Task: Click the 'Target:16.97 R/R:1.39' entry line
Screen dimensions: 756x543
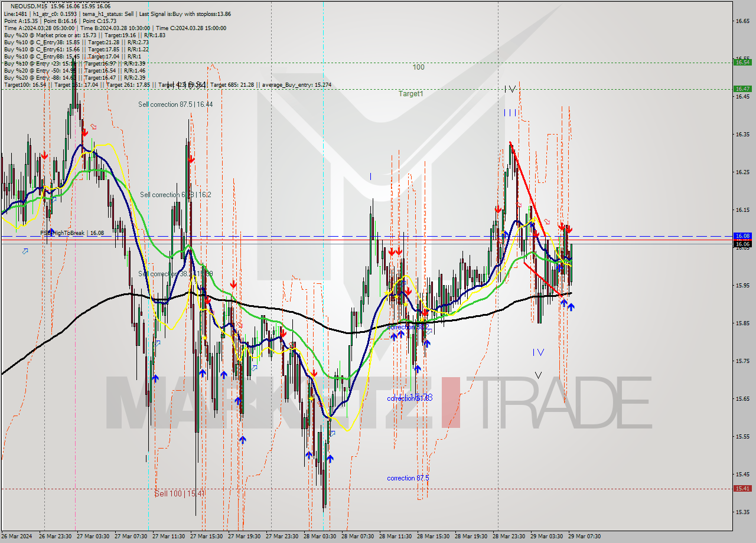Action: tap(74, 63)
